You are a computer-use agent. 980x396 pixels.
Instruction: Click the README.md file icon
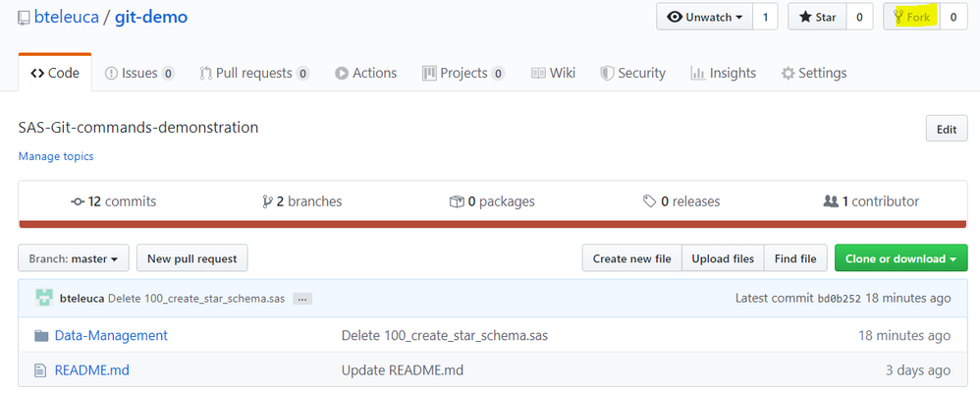tap(41, 370)
